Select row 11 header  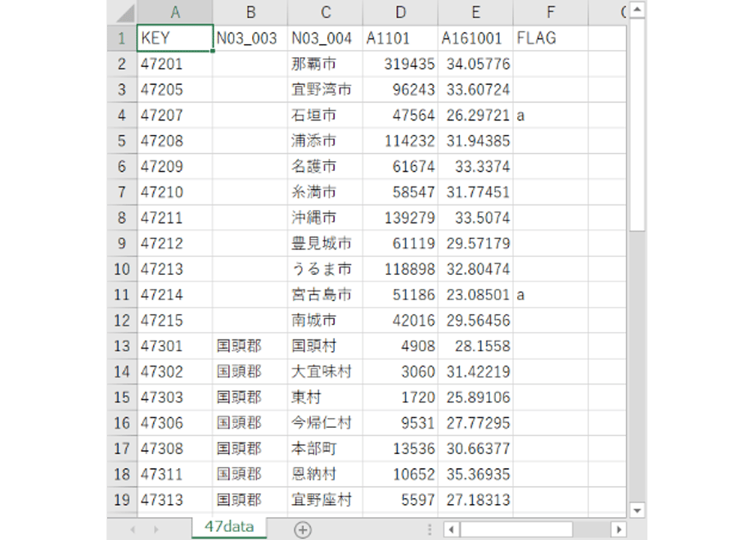point(122,295)
